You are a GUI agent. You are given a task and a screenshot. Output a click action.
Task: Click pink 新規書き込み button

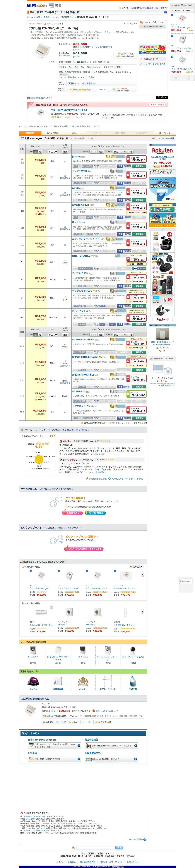(x=72, y=513)
